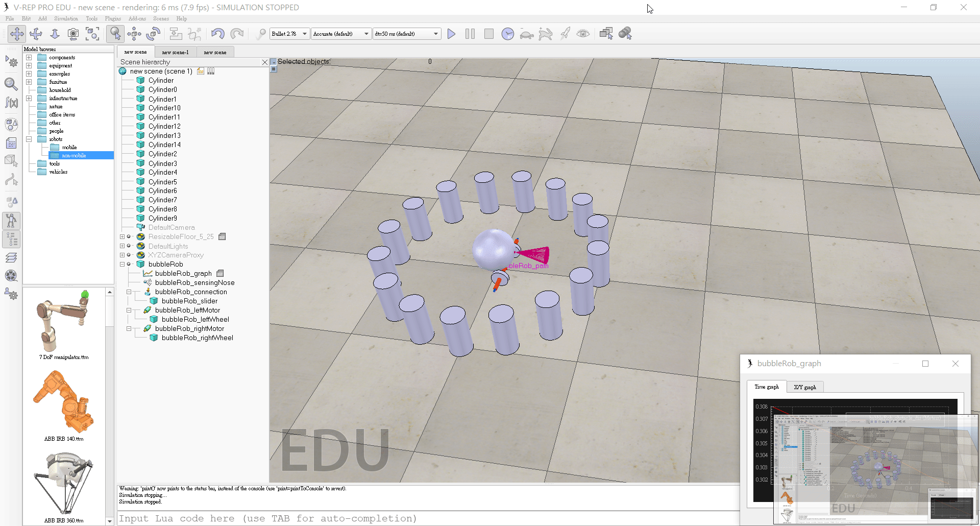
Task: Open user settings icon in sidebar
Action: tap(11, 294)
